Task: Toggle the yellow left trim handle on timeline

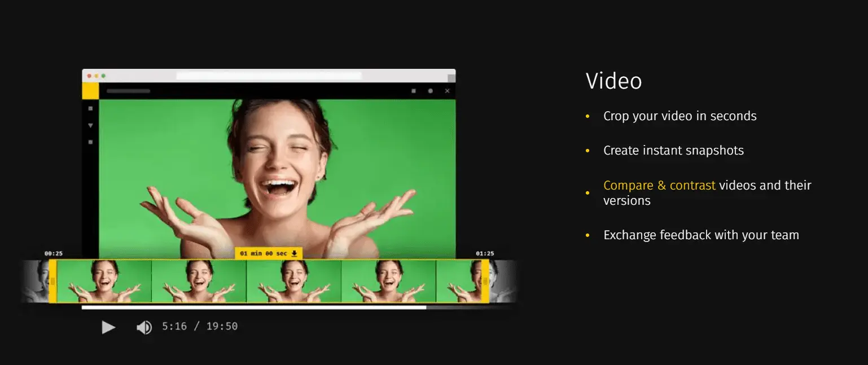Action: click(51, 282)
